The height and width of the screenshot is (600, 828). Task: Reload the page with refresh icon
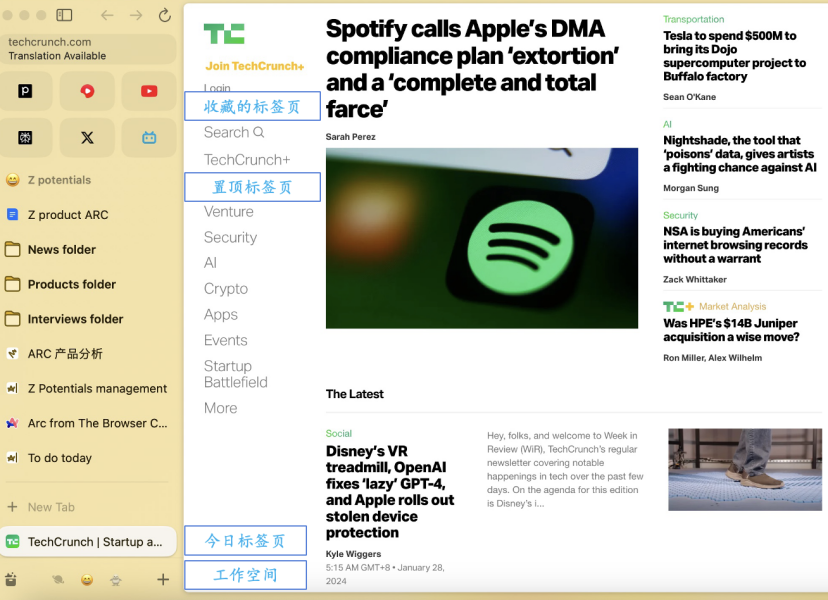pyautogui.click(x=165, y=15)
